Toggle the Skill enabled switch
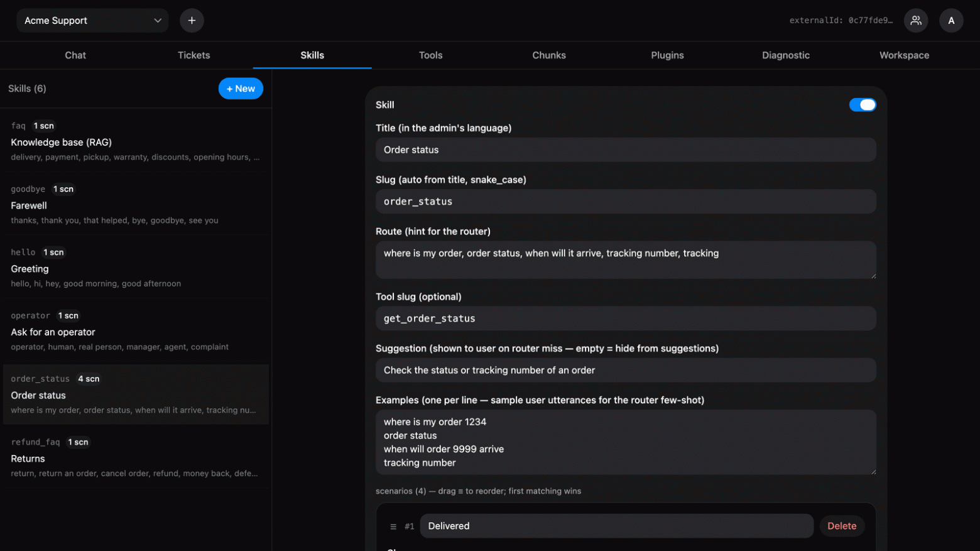The height and width of the screenshot is (551, 980). (x=863, y=105)
